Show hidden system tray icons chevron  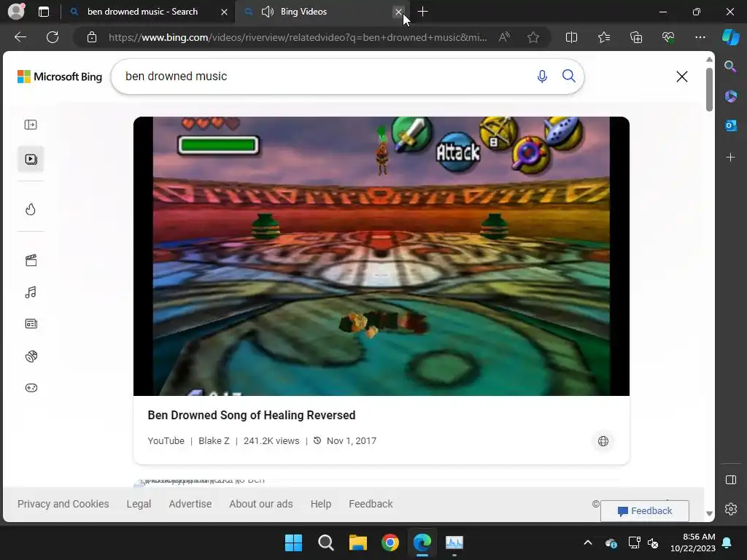pyautogui.click(x=588, y=542)
